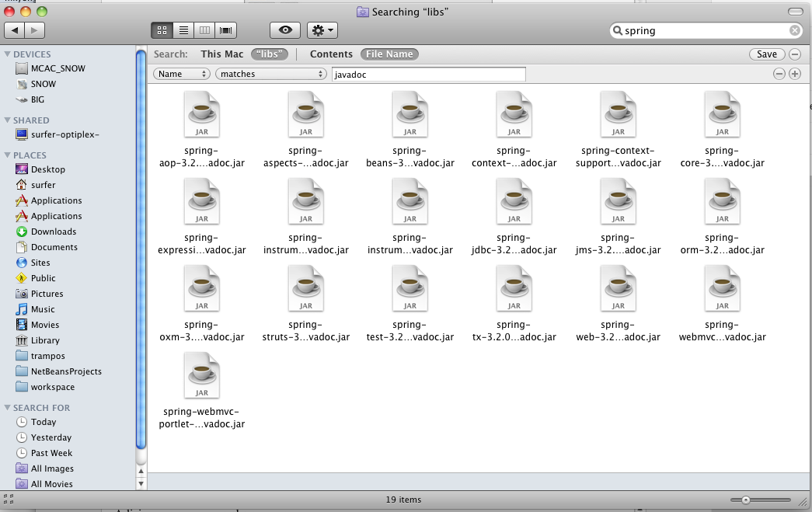Collapse the DEVICES section
Viewport: 812px width, 512px height.
click(x=7, y=54)
